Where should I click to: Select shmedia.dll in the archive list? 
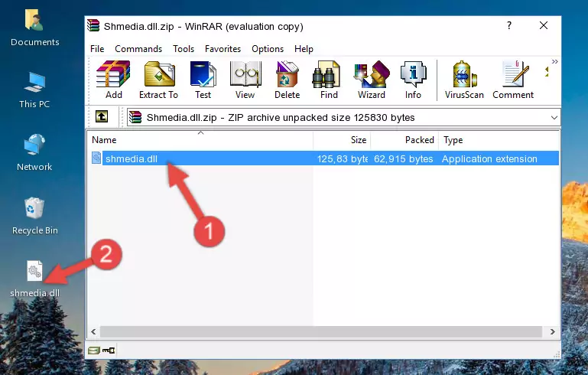tap(132, 158)
